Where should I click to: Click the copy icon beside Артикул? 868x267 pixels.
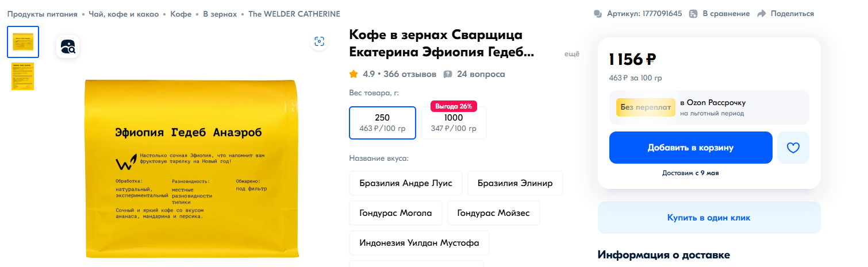coord(598,14)
